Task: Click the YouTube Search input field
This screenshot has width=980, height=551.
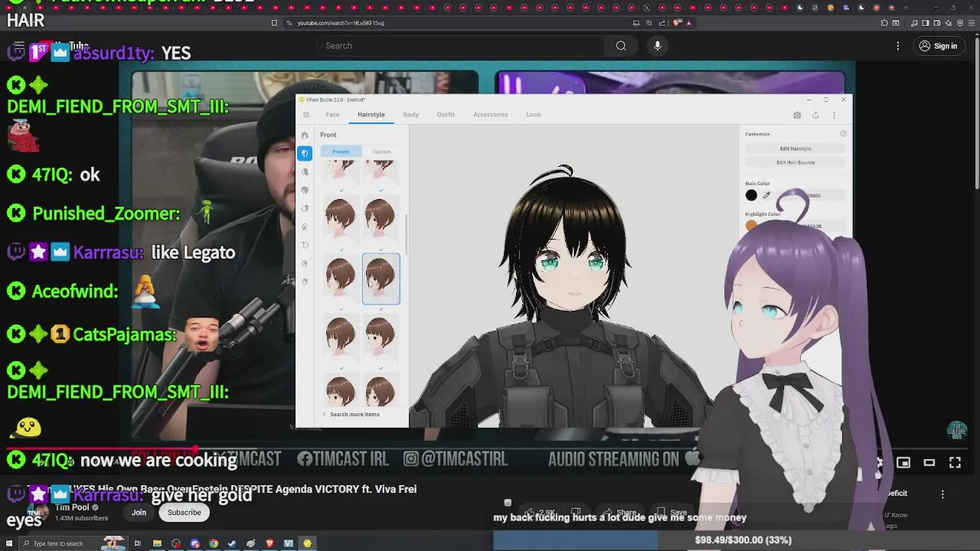Action: (459, 46)
